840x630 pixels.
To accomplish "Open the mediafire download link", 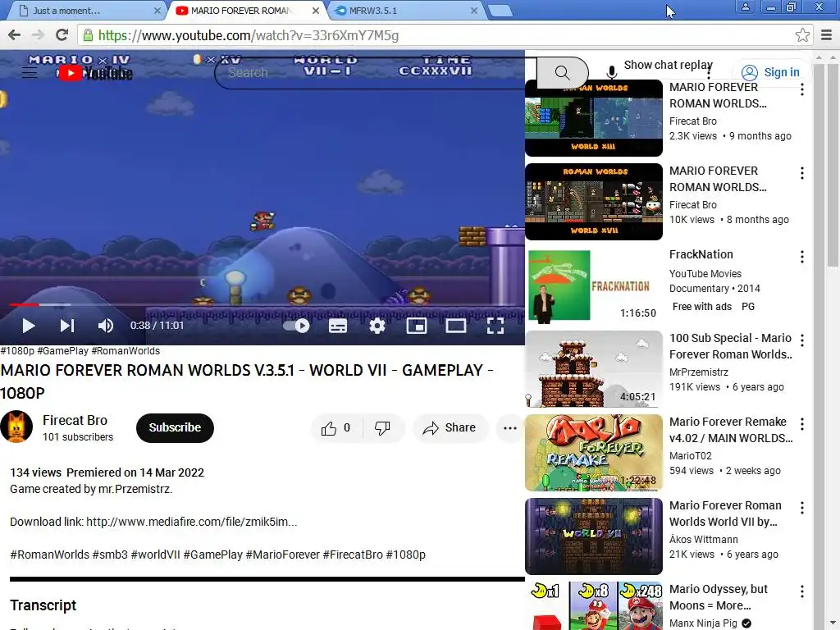I will point(191,521).
